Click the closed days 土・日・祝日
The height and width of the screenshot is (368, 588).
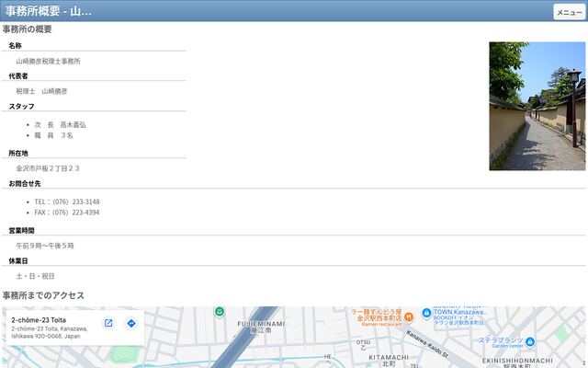coord(35,276)
